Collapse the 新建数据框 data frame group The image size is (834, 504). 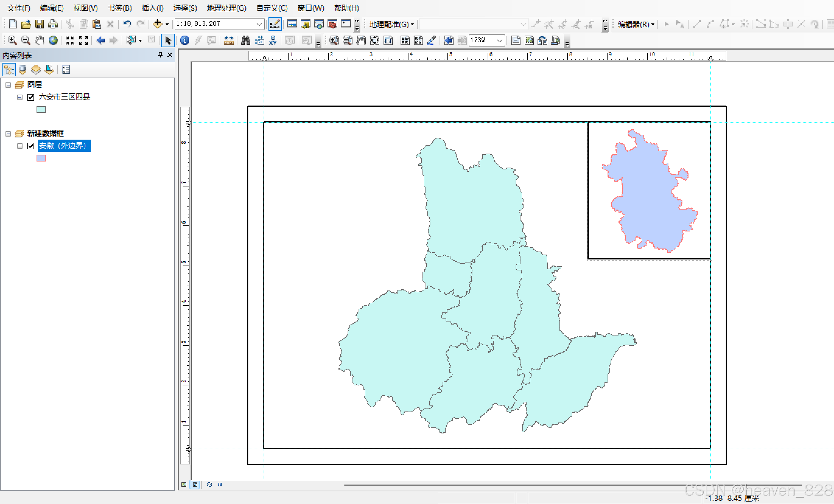pos(9,134)
